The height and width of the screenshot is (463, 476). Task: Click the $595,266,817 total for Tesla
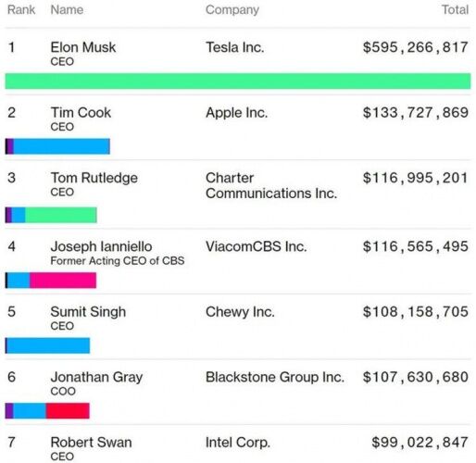[416, 47]
